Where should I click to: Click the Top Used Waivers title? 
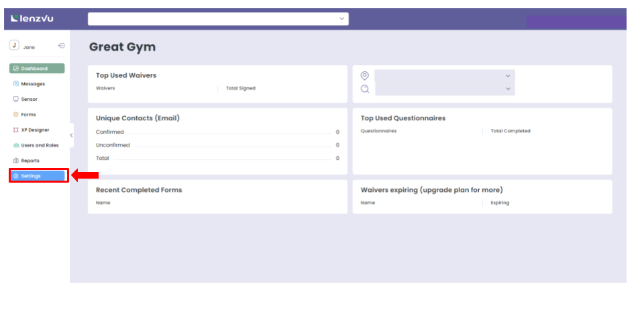[126, 76]
